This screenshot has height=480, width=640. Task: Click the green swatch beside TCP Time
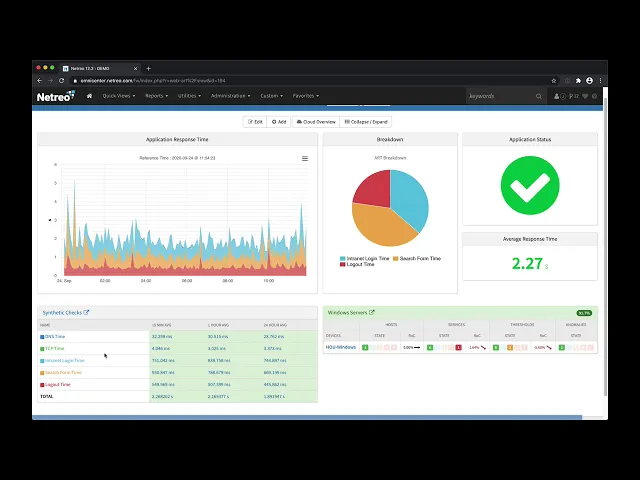(x=42, y=349)
